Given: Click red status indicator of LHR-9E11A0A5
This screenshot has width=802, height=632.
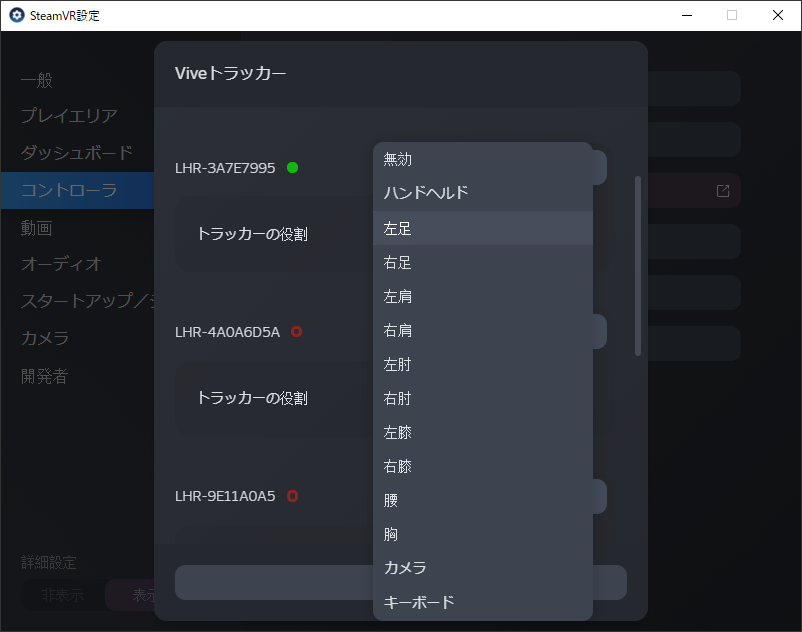Looking at the screenshot, I should 293,496.
